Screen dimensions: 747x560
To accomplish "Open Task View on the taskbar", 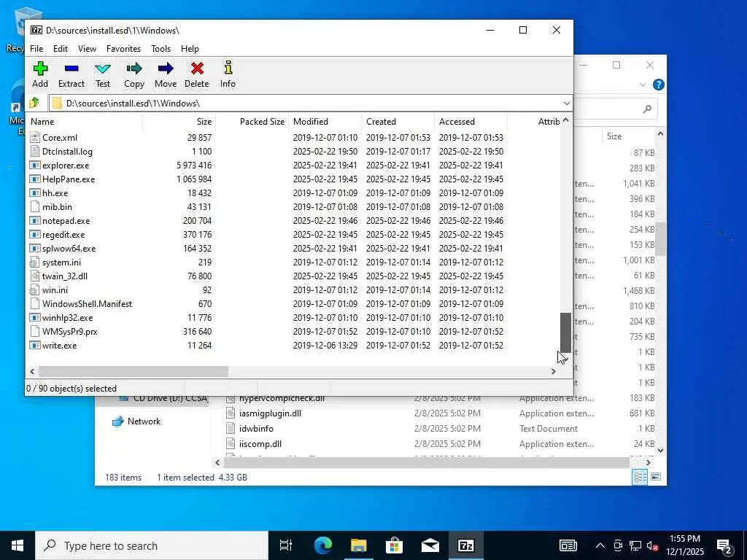I will coord(286,545).
